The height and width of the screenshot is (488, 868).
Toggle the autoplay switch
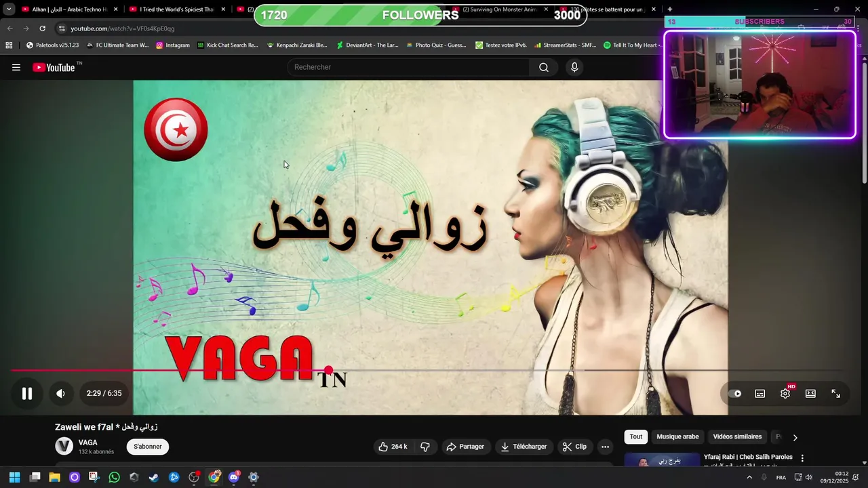pos(735,394)
